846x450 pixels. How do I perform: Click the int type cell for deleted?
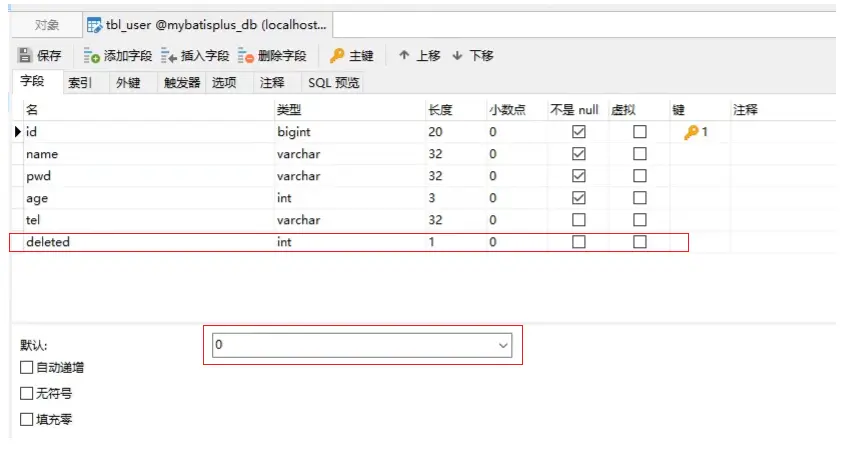(350, 242)
